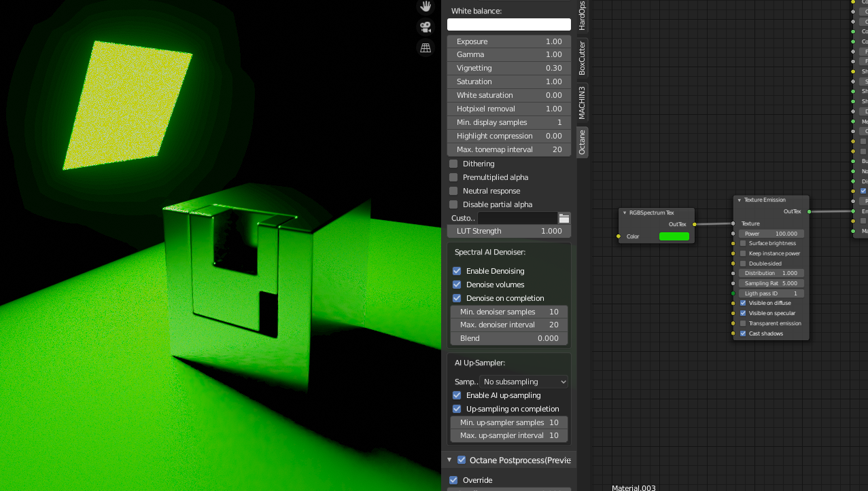Click the Min. display samples field

[x=509, y=122]
